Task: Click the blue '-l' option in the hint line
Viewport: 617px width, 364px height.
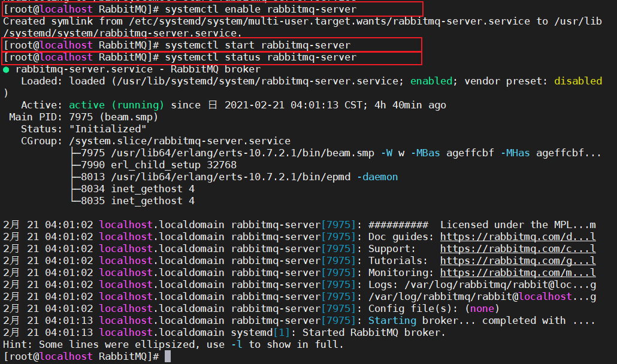Action: 237,344
